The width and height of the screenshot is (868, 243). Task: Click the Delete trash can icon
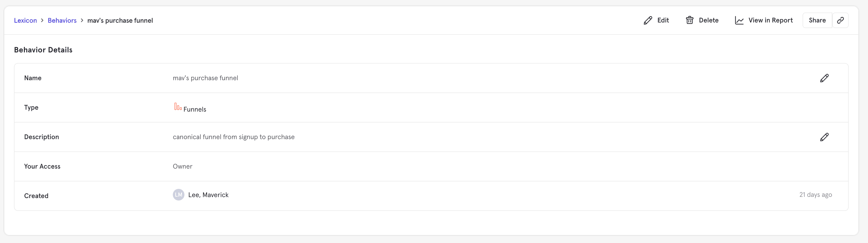click(689, 20)
